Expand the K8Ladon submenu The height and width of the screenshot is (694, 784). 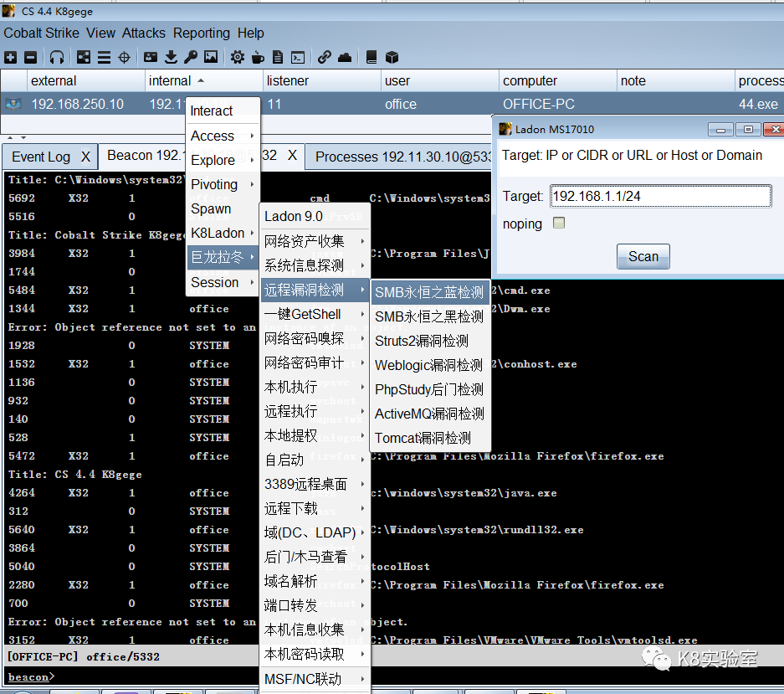click(x=223, y=234)
